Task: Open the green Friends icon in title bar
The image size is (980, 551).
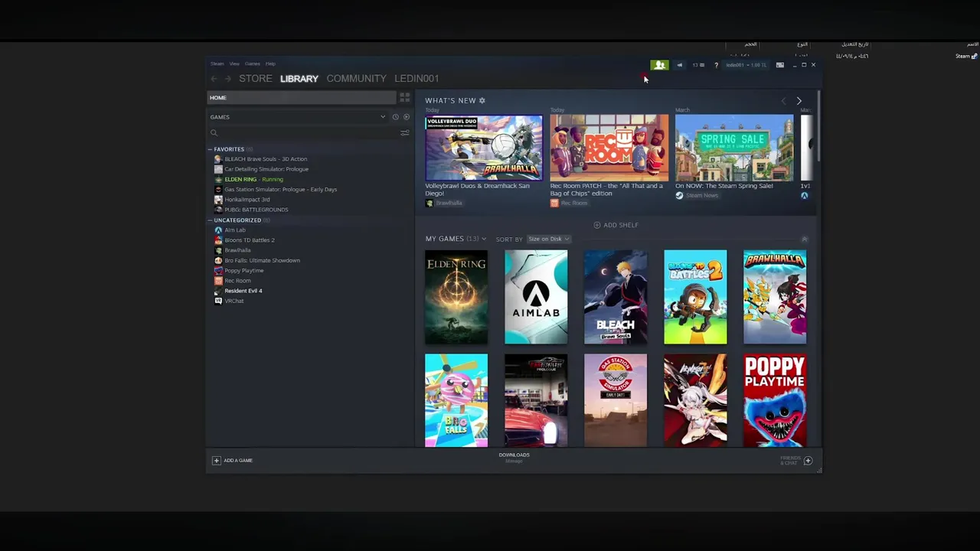Action: [659, 65]
